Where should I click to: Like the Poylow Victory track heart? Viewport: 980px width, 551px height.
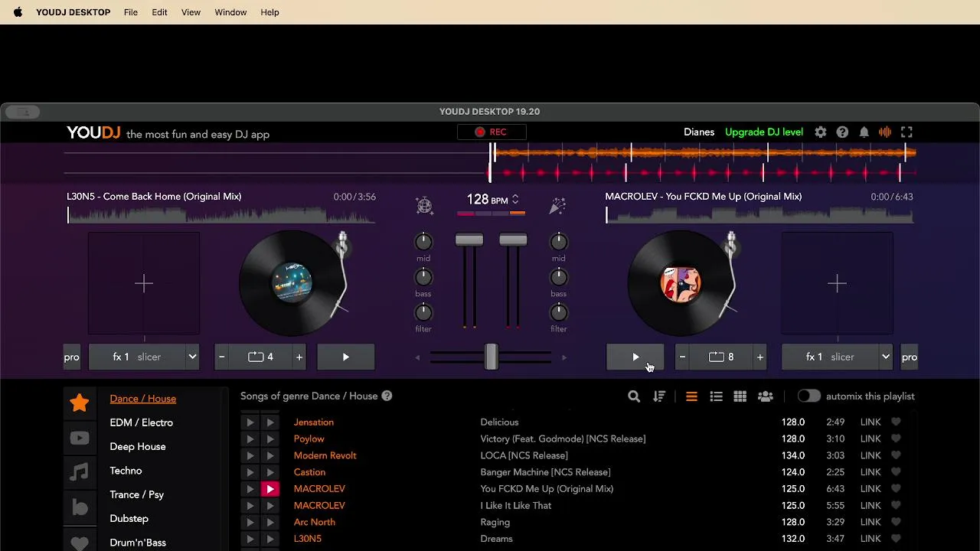[896, 439]
